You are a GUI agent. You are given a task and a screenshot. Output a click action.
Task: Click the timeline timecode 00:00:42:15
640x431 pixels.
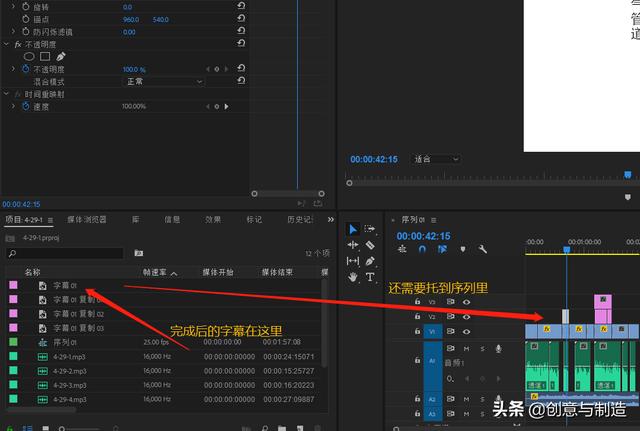coord(424,236)
